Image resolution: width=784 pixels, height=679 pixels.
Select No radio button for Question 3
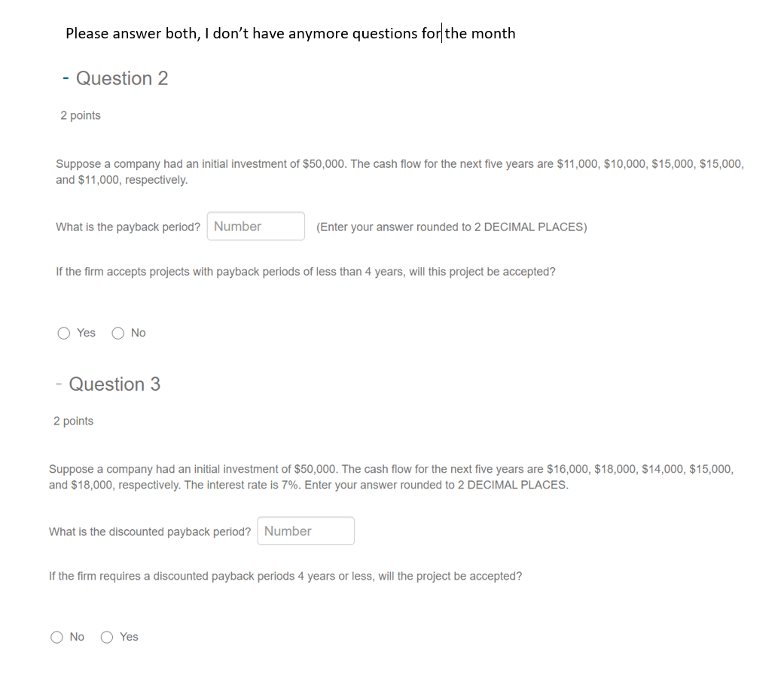pyautogui.click(x=57, y=637)
